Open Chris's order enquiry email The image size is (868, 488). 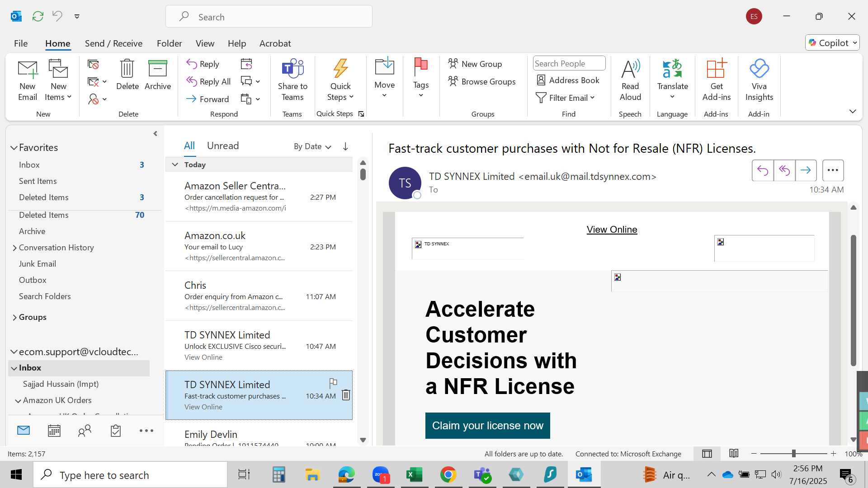(x=259, y=296)
